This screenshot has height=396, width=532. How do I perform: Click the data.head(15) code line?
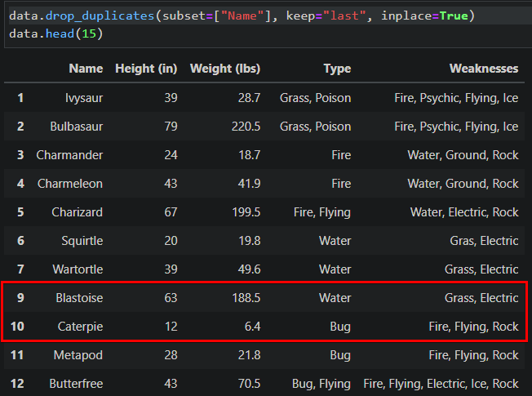click(x=56, y=33)
